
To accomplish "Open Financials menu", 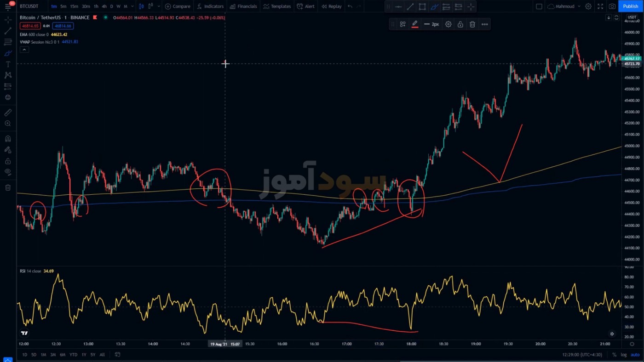I will [x=243, y=6].
